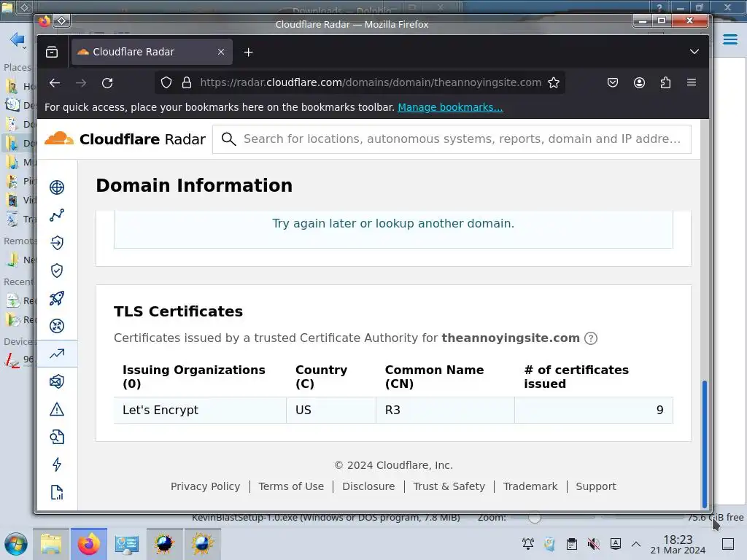Expand hidden system tray icons chevron
The height and width of the screenshot is (560, 747).
coord(636,544)
